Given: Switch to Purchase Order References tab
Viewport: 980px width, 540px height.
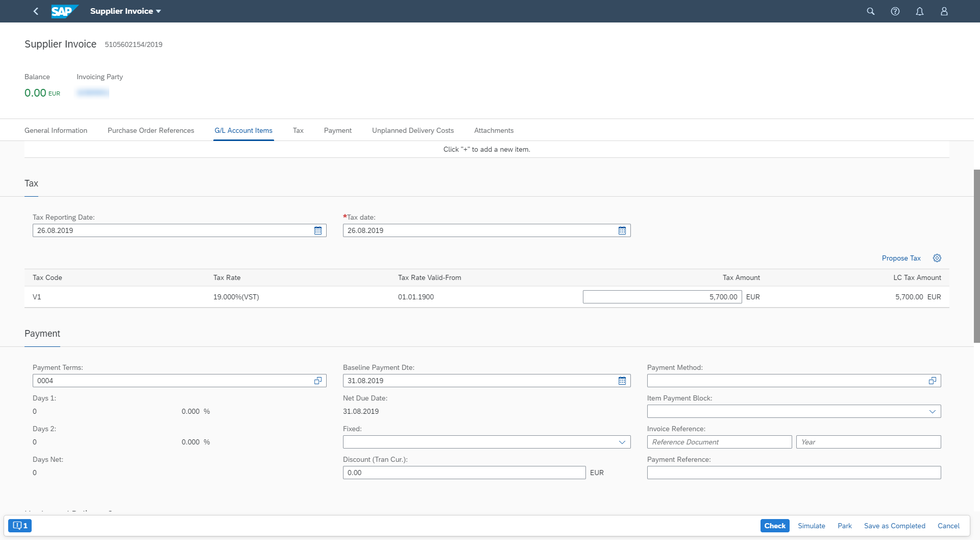Looking at the screenshot, I should 151,130.
